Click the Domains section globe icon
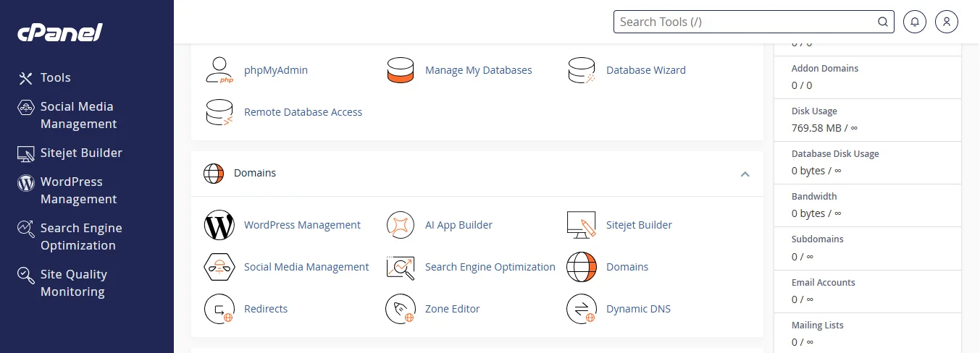 pyautogui.click(x=214, y=174)
